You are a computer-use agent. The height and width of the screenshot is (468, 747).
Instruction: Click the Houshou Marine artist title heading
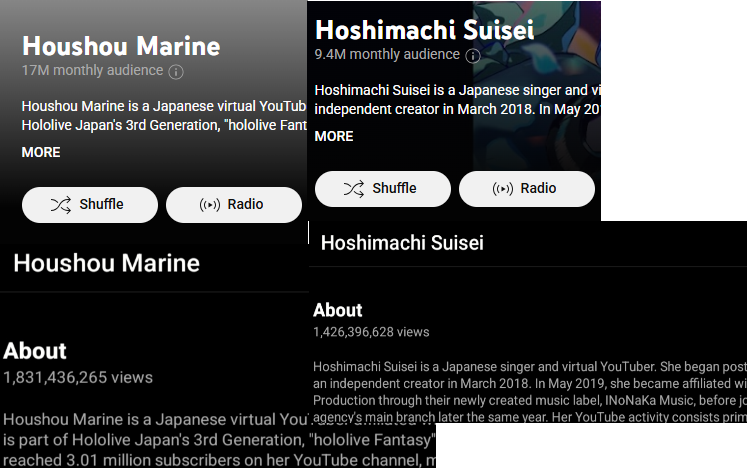(121, 46)
